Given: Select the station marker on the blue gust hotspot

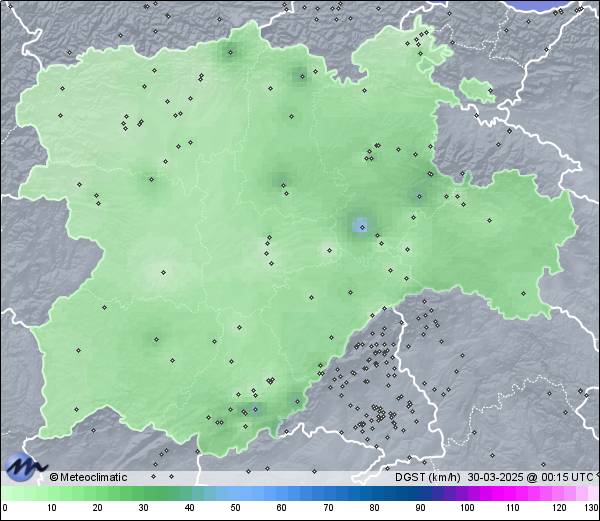Looking at the screenshot, I should pyautogui.click(x=362, y=227).
